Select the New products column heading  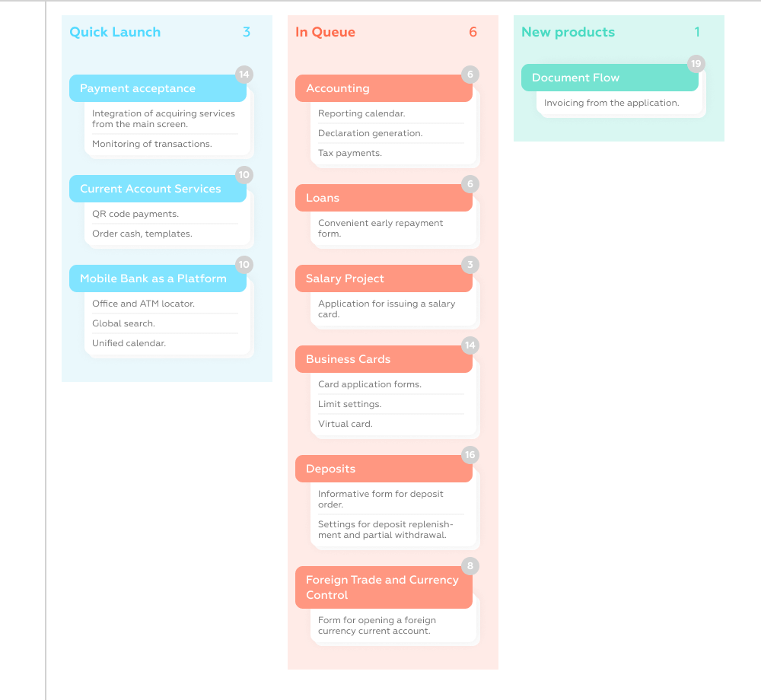tap(568, 32)
